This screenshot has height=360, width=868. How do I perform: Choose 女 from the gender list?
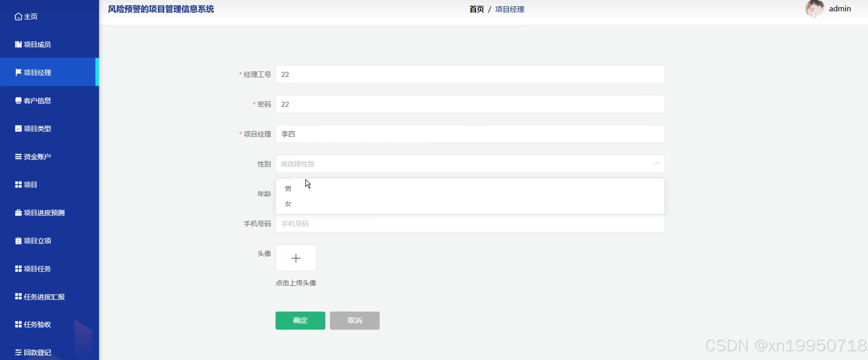[470, 204]
